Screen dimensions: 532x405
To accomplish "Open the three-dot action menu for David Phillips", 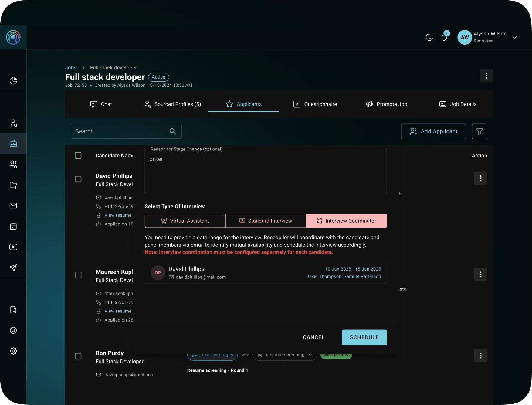I will tap(481, 178).
